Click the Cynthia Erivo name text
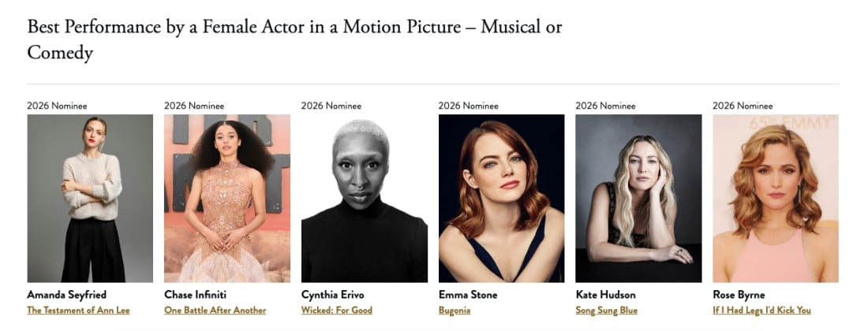The width and height of the screenshot is (868, 331). (x=333, y=295)
